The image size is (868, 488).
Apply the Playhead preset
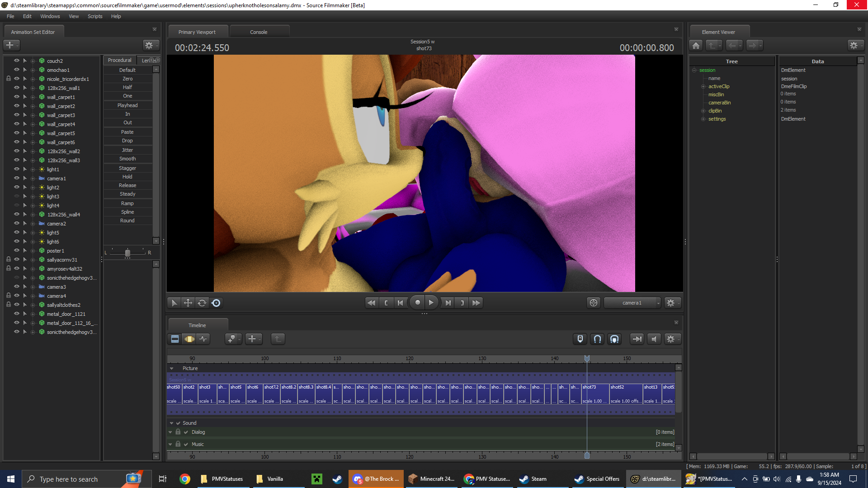point(127,105)
